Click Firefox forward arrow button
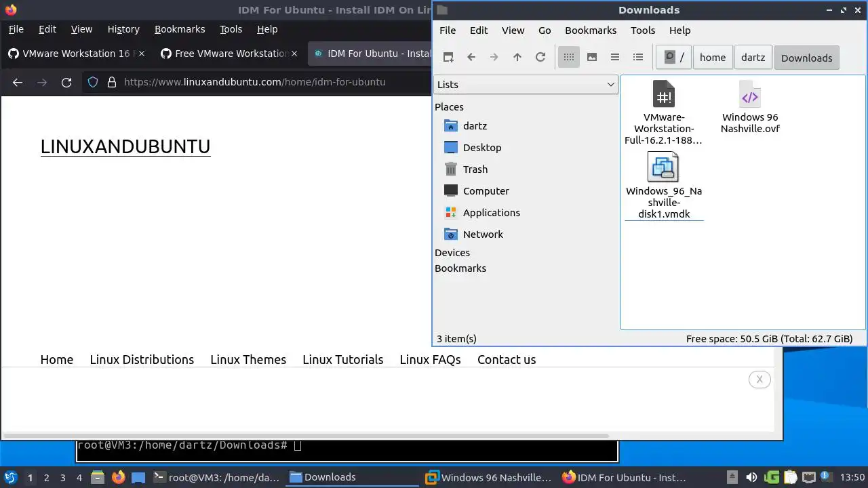The height and width of the screenshot is (488, 868). pyautogui.click(x=42, y=82)
